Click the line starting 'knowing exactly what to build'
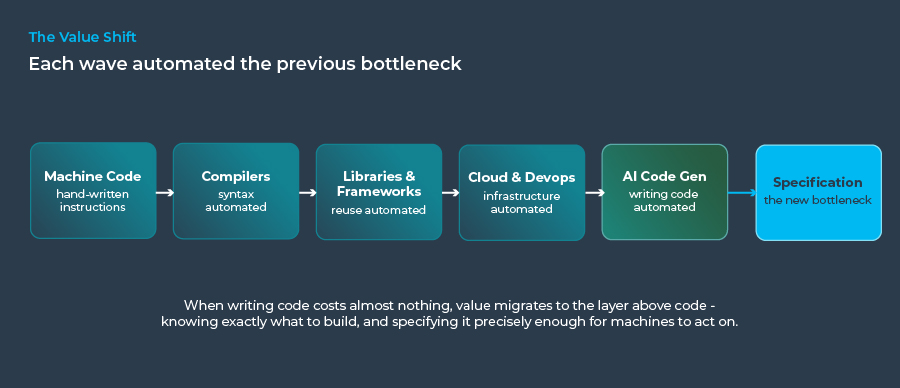Screen dimensions: 900x388 [449, 322]
